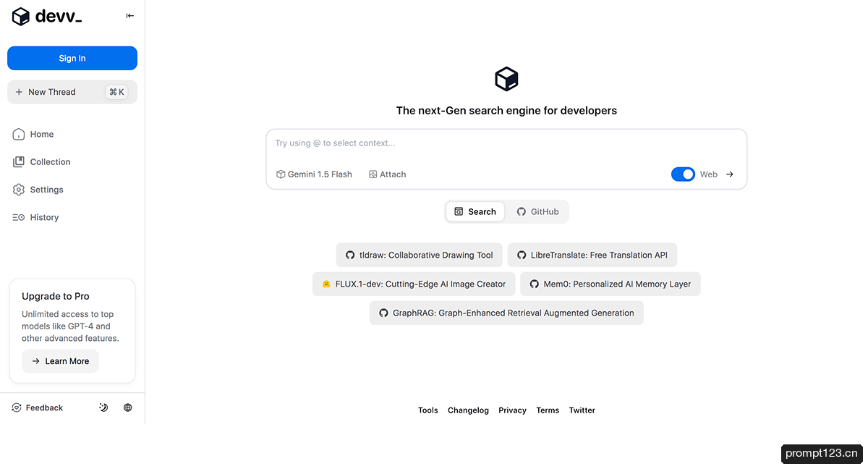Open the Changelog footer link
The width and height of the screenshot is (868, 469).
pos(468,410)
